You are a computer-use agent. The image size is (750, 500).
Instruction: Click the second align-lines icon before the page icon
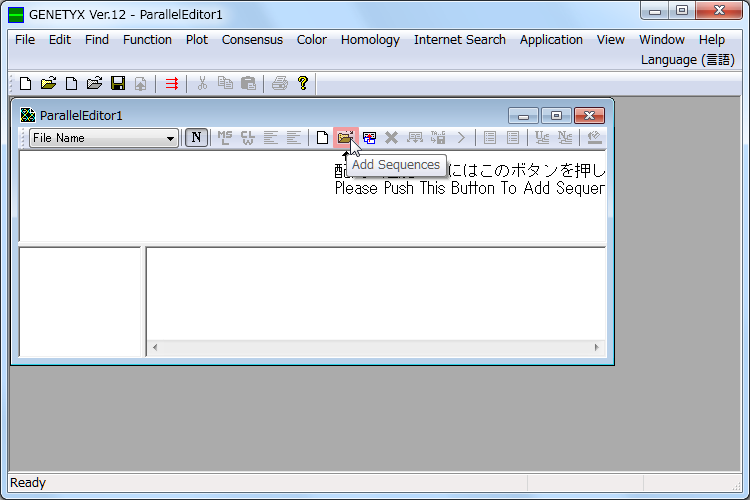point(294,138)
